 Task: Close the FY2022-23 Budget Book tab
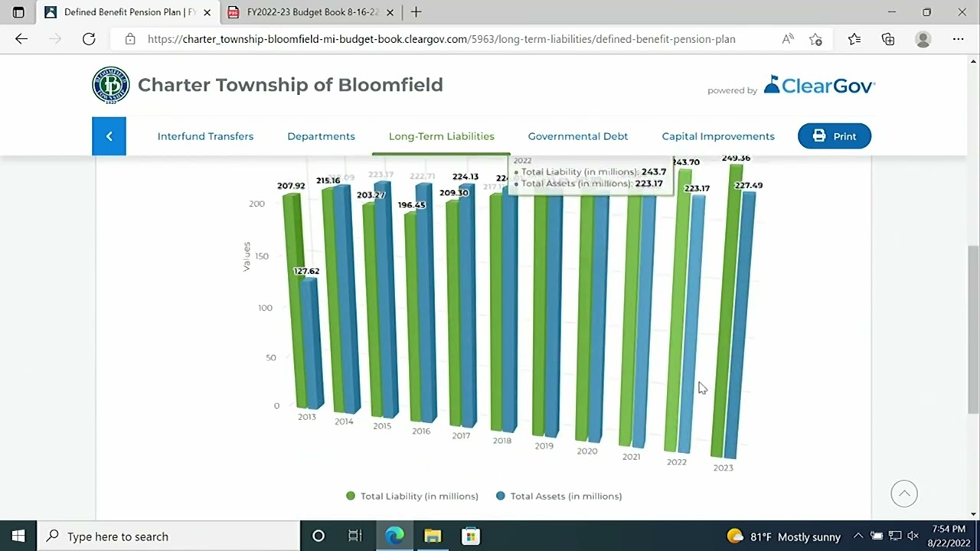[390, 12]
